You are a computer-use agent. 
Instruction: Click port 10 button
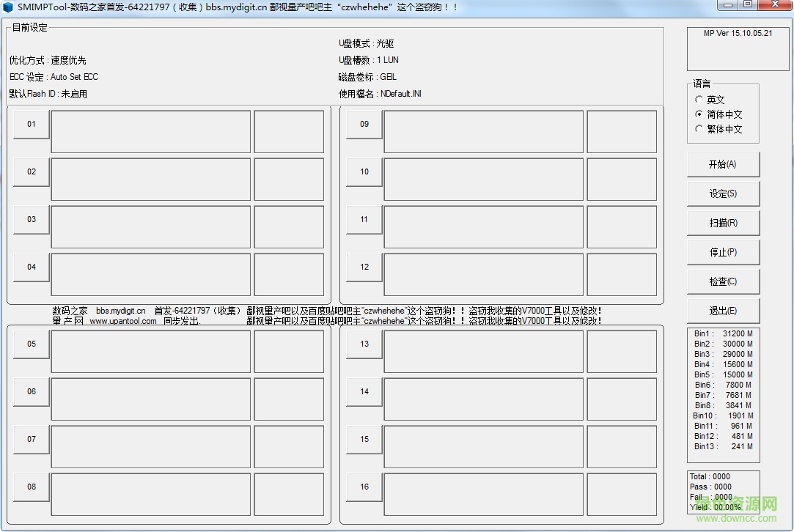coord(364,172)
